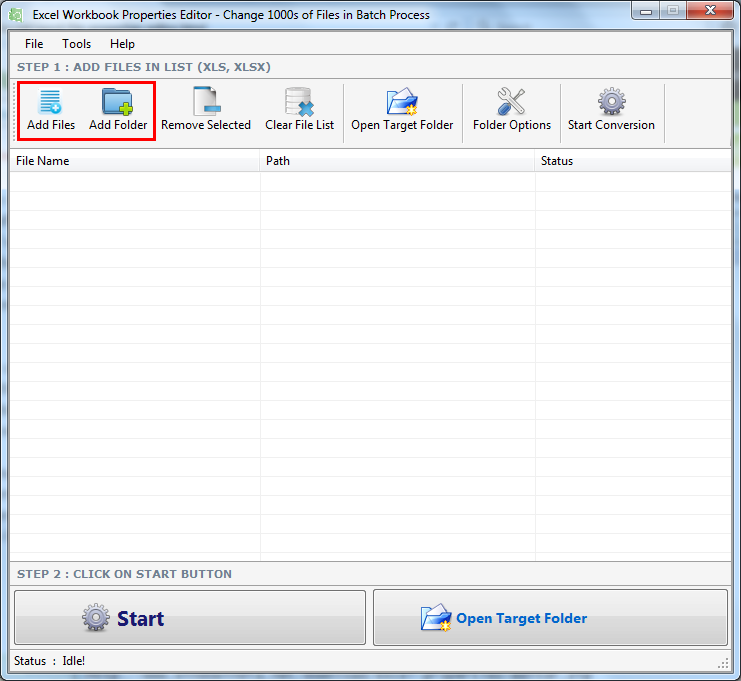Minimize the window
This screenshot has height=681, width=741.
click(646, 11)
